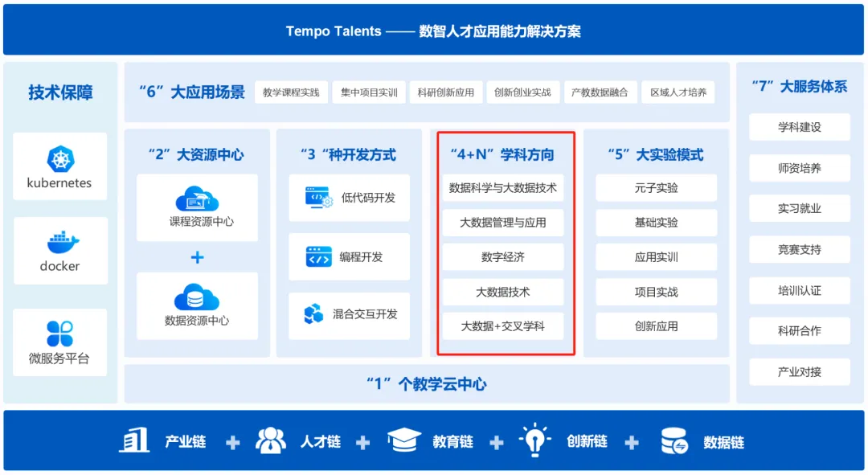Select the 产教数据融合 scenario tag

click(600, 92)
